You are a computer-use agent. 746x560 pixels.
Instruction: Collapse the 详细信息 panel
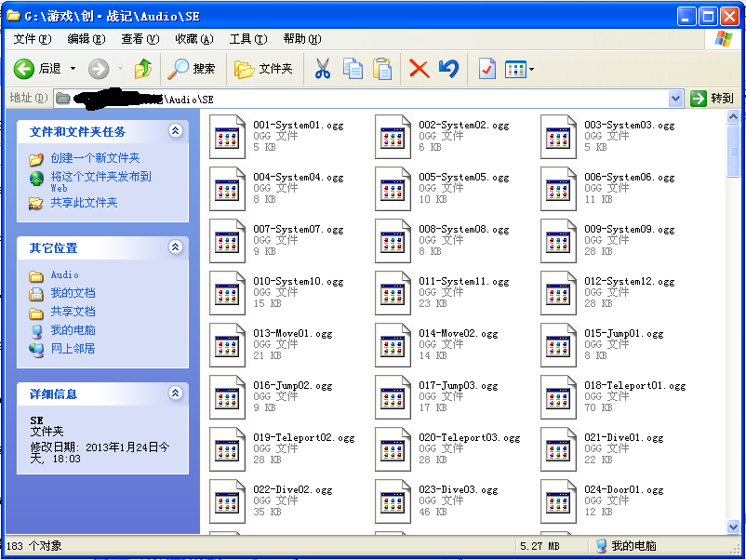[175, 393]
